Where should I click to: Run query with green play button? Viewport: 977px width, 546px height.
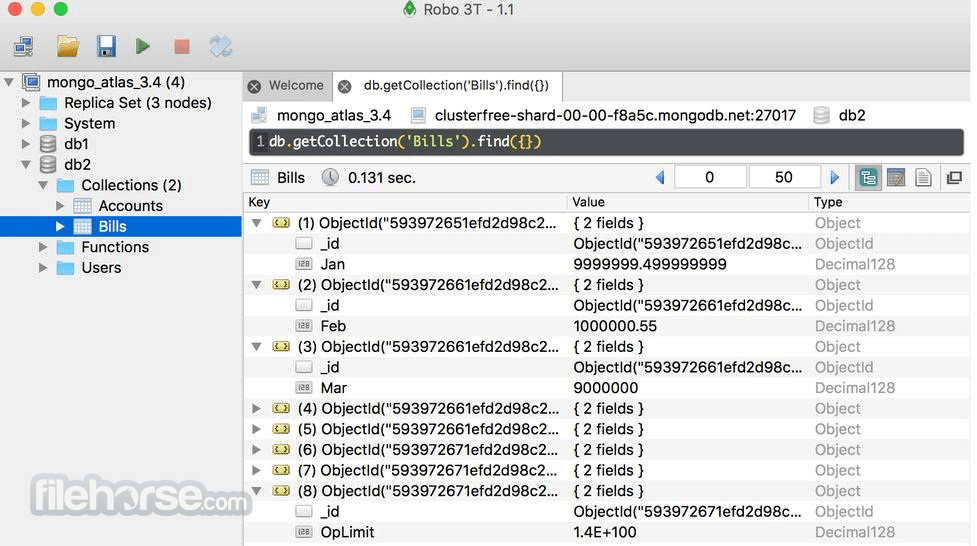point(143,46)
